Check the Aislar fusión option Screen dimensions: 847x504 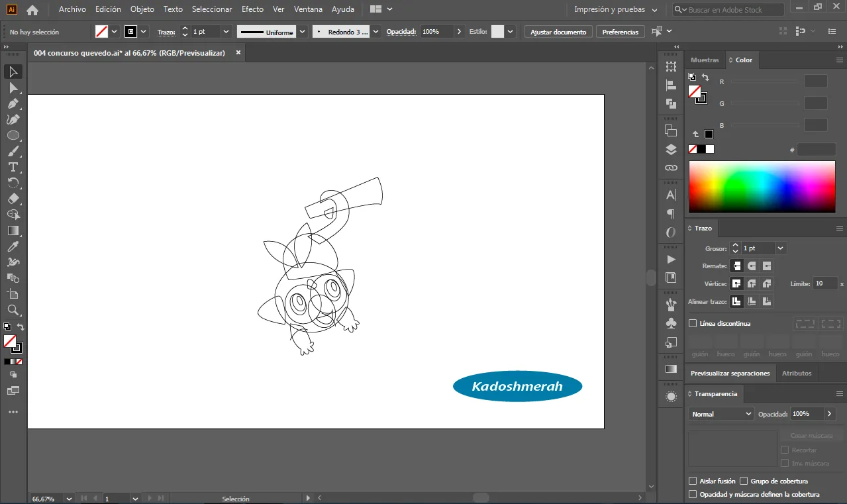693,481
